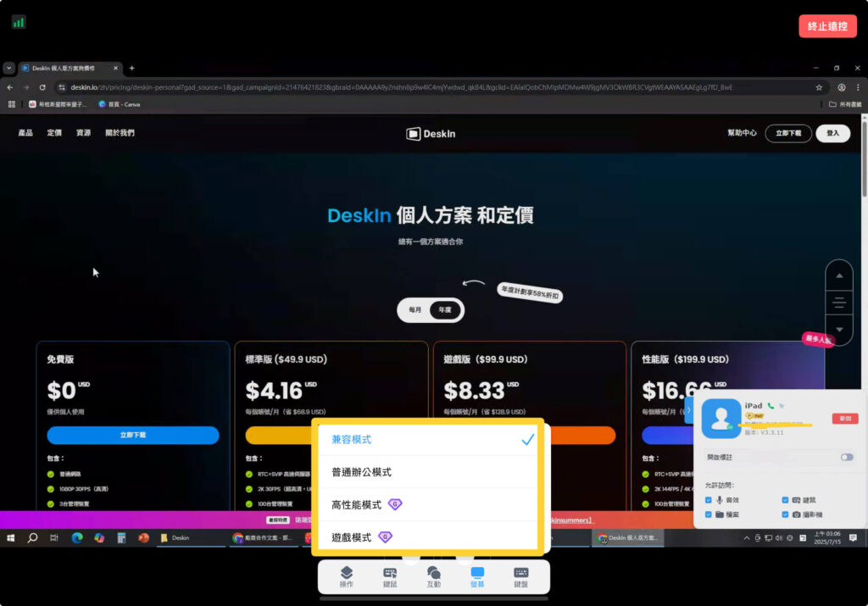868x606 pixels.
Task: Open the Chrome three-dot menu
Action: point(858,87)
